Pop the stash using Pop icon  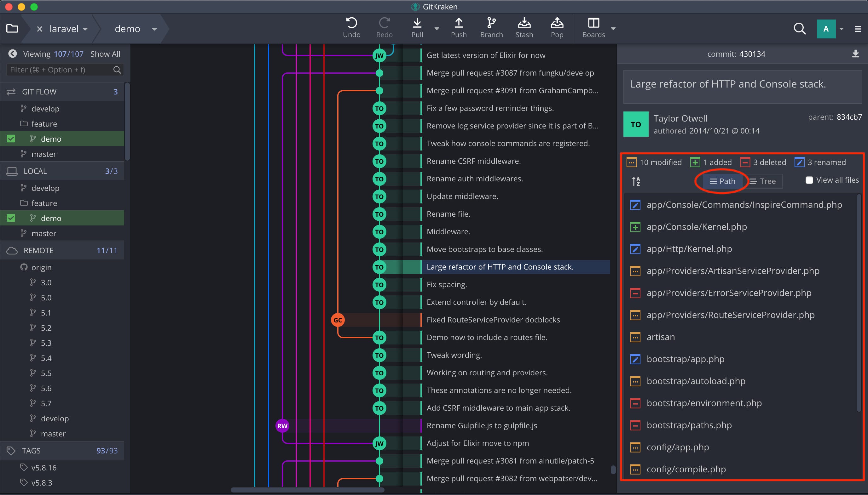(x=557, y=23)
